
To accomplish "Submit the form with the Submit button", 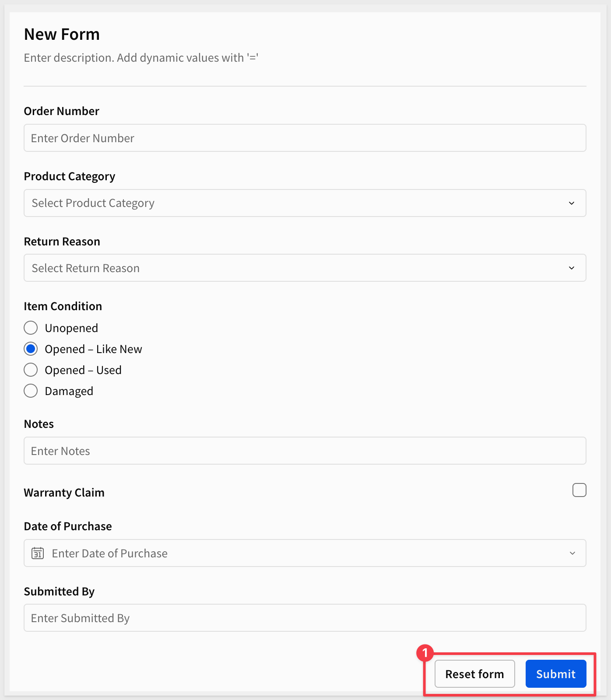I will [x=555, y=674].
